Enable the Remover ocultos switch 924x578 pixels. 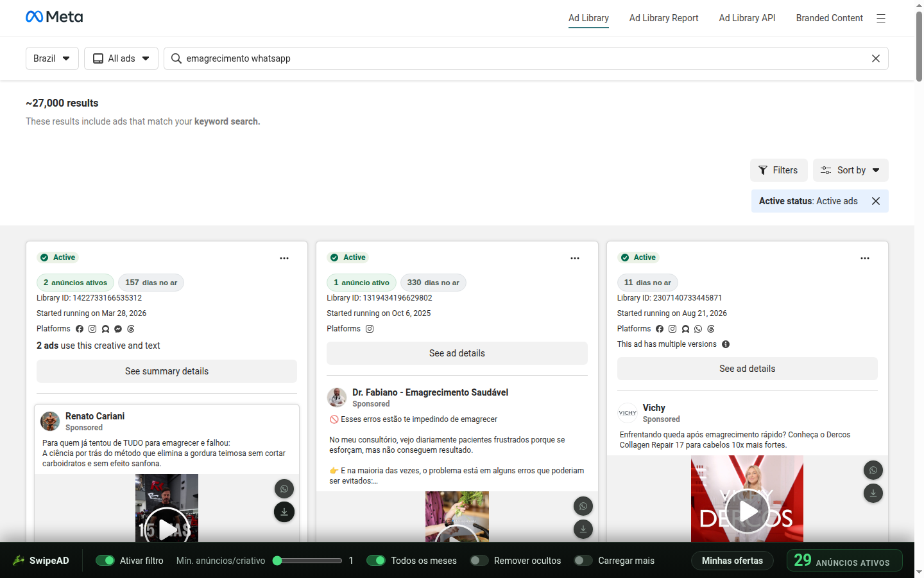(x=479, y=561)
